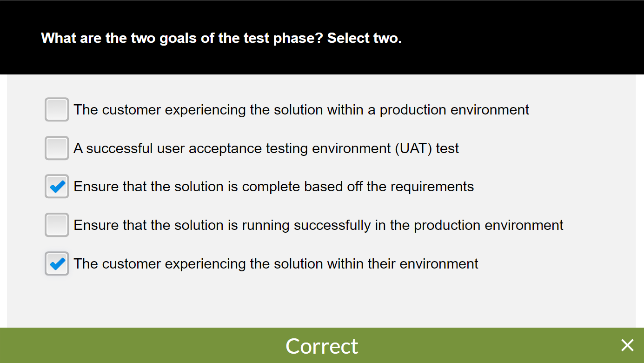The image size is (644, 363).
Task: Click the blank gray area below the last option
Action: 321,302
